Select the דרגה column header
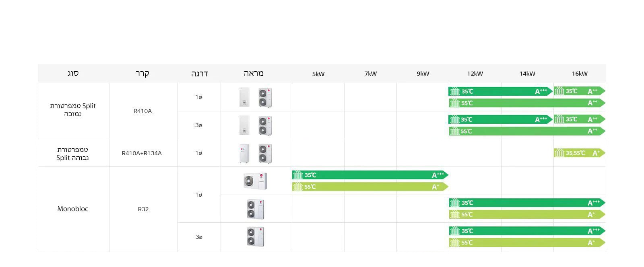644x267 pixels. [x=199, y=74]
